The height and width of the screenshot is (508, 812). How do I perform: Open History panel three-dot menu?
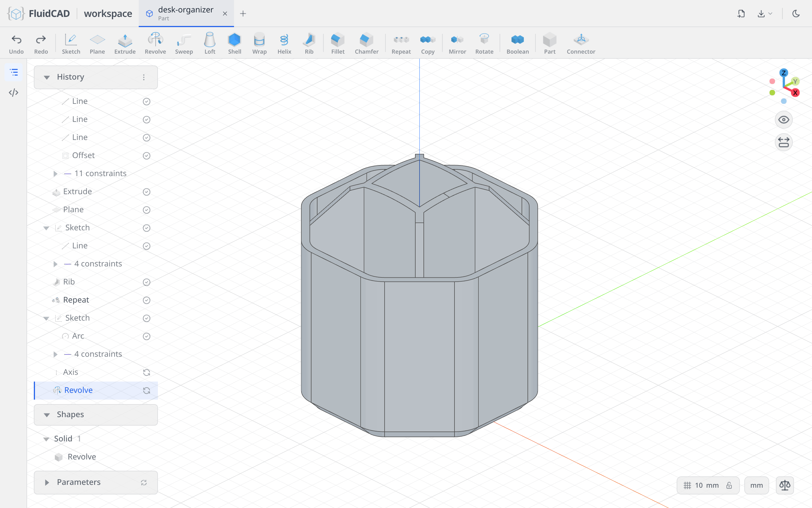coord(144,77)
